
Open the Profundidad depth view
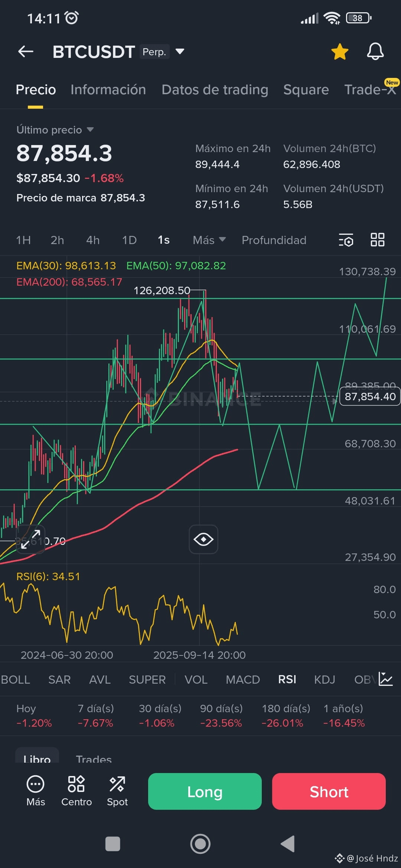click(274, 240)
